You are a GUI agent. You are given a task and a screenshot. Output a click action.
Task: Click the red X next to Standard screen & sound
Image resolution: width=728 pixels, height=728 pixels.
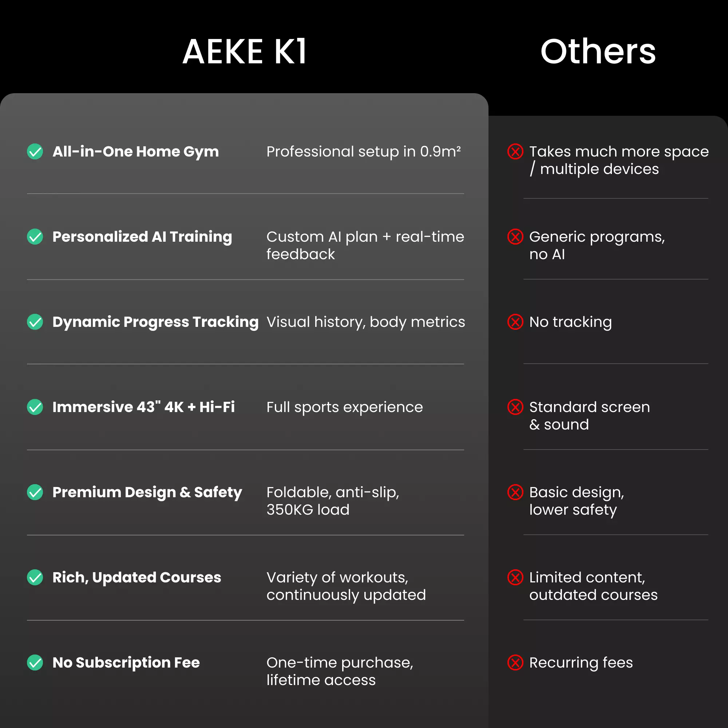[x=515, y=407]
